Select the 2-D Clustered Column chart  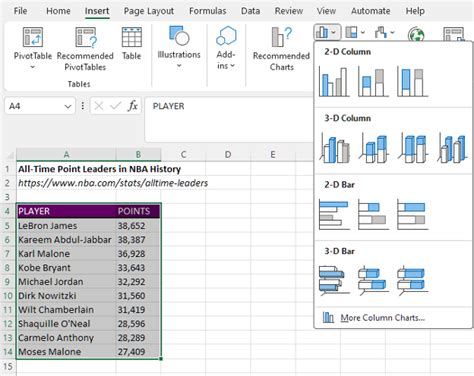pos(334,82)
